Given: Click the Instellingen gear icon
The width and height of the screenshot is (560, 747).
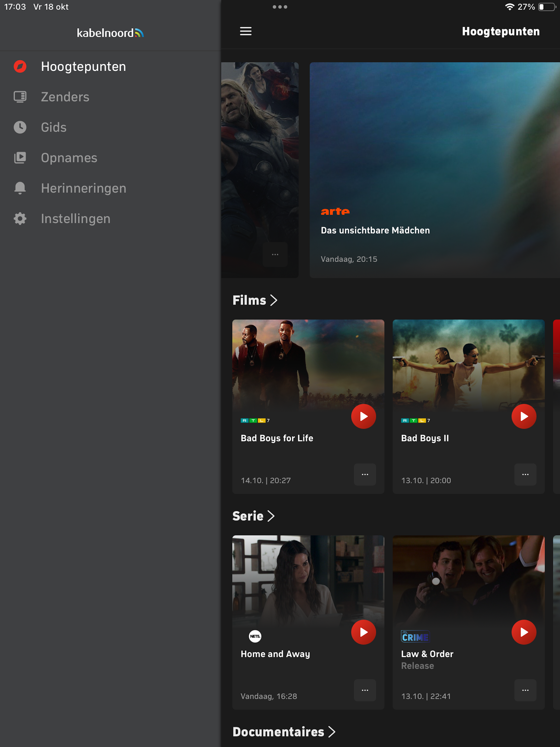Looking at the screenshot, I should click(x=20, y=219).
